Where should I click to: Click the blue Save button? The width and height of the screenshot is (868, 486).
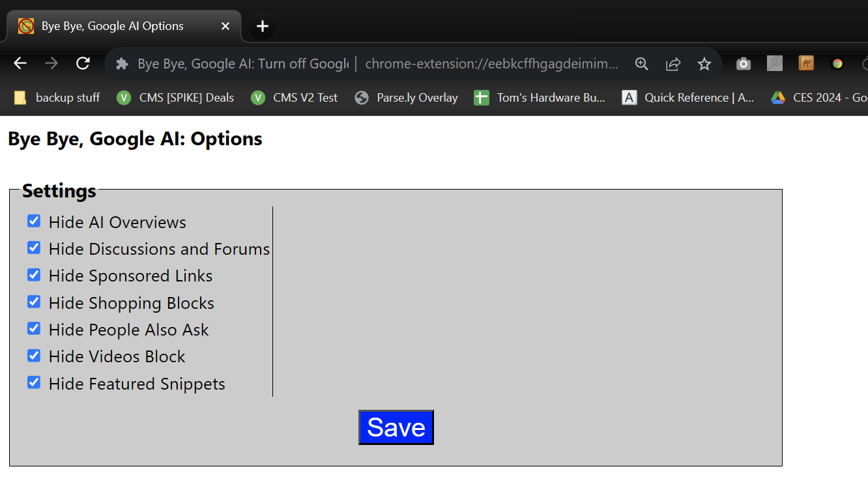coord(396,427)
